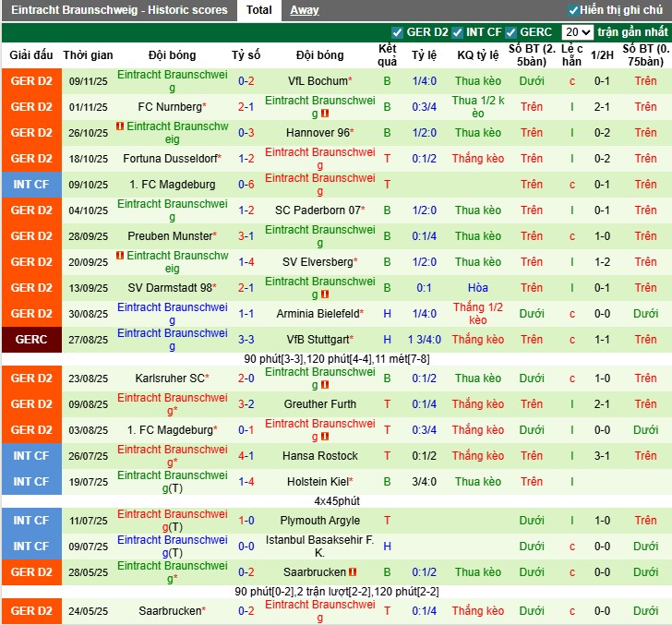The image size is (672, 625).
Task: Click Preuben Munster team name
Action: (x=172, y=236)
